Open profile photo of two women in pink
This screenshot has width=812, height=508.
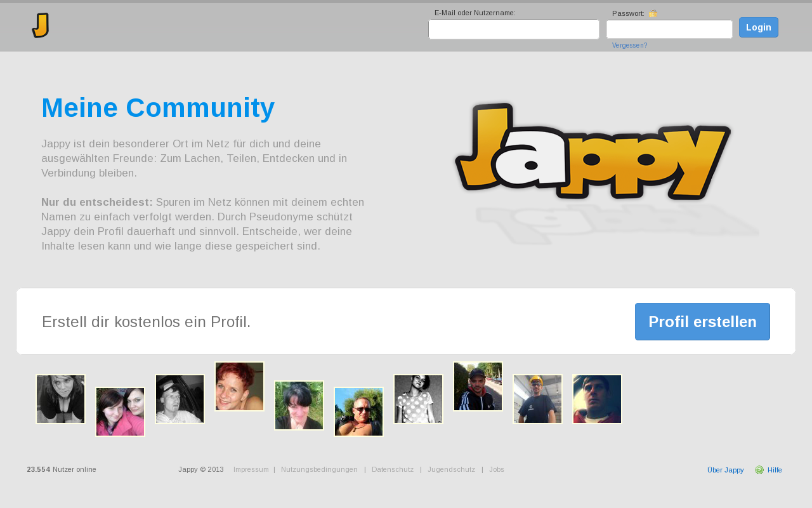click(x=120, y=411)
